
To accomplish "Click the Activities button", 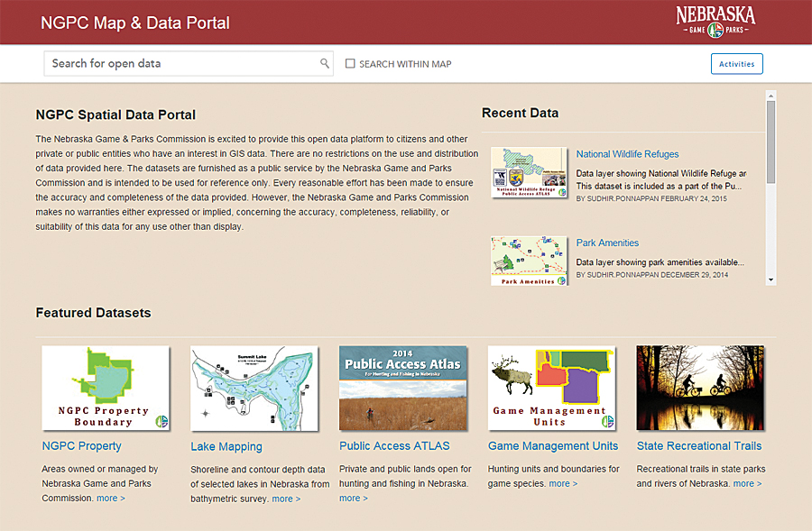I will coord(736,64).
